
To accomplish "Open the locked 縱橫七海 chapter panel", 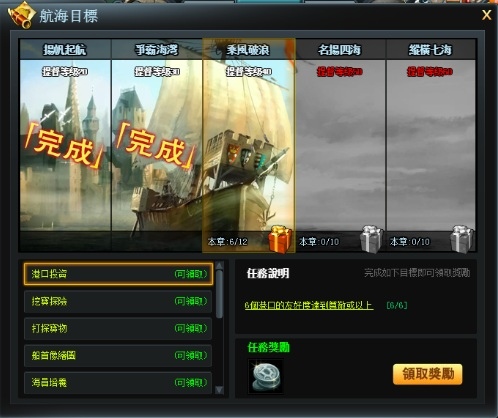I will coord(431,145).
